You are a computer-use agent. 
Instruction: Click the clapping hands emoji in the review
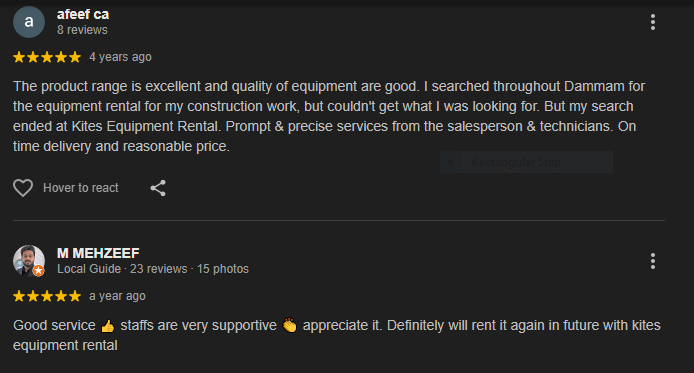(289, 325)
